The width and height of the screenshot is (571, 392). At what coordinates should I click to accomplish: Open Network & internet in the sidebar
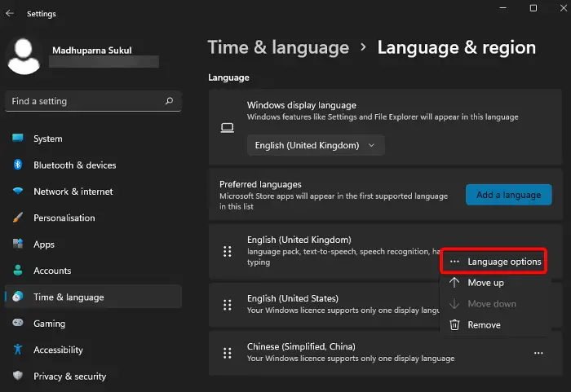[x=93, y=192]
